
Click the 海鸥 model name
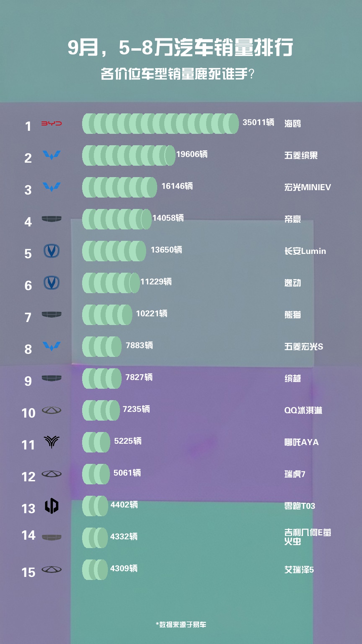click(293, 123)
